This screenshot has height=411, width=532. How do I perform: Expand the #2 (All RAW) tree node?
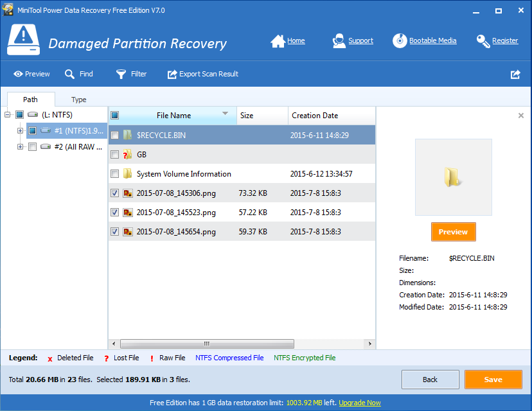[x=21, y=146]
